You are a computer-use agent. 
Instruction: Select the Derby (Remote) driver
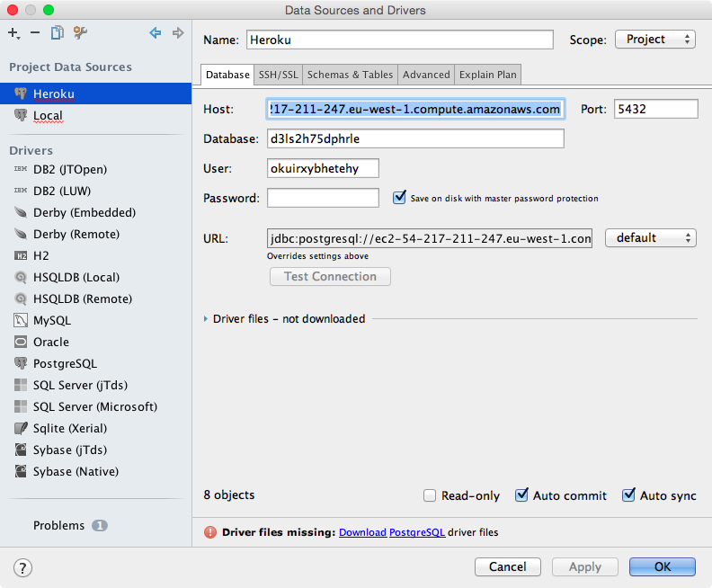(x=96, y=235)
